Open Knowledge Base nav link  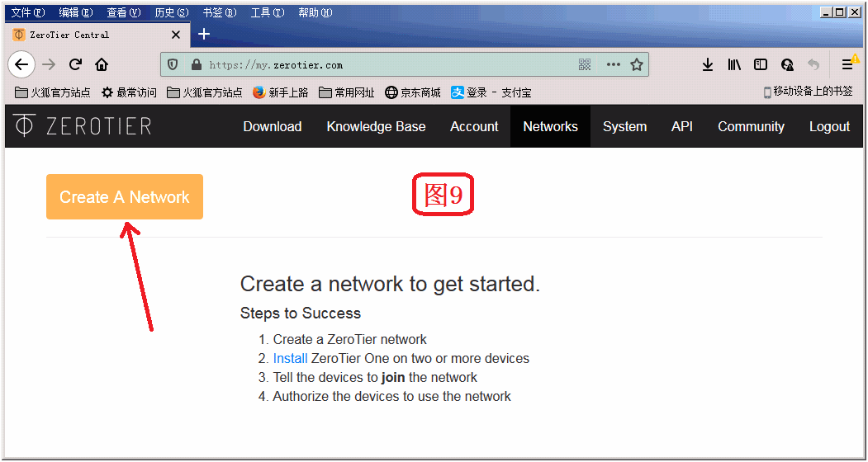[376, 126]
